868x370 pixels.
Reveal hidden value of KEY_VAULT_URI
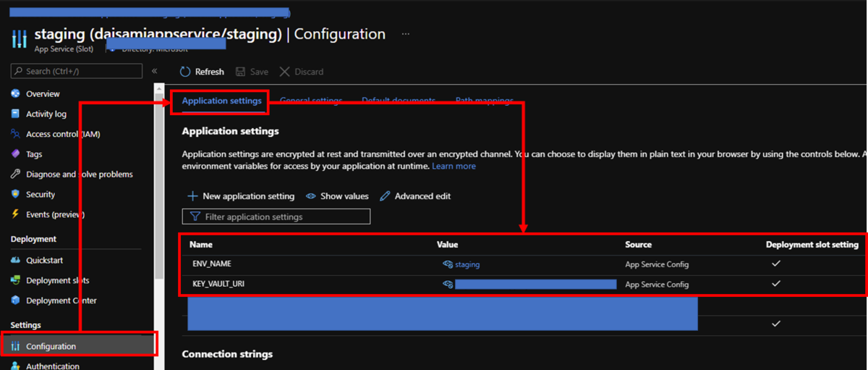[448, 285]
